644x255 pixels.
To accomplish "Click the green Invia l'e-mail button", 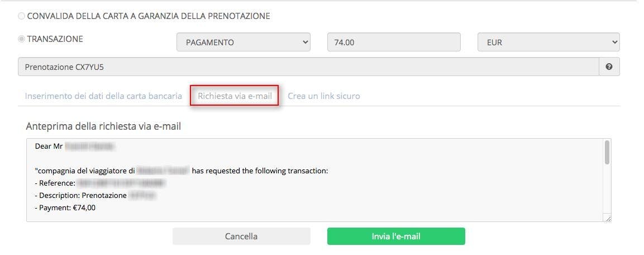I will 395,236.
